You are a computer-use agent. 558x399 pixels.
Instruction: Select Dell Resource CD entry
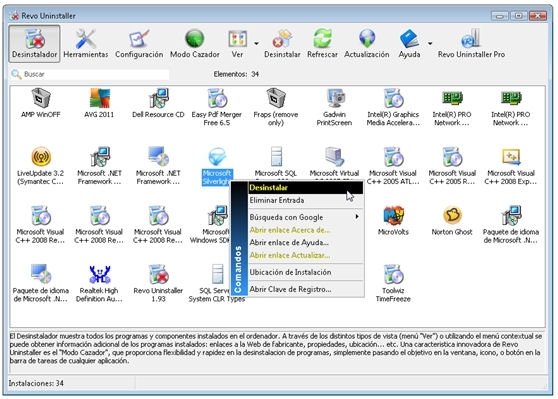tap(158, 104)
